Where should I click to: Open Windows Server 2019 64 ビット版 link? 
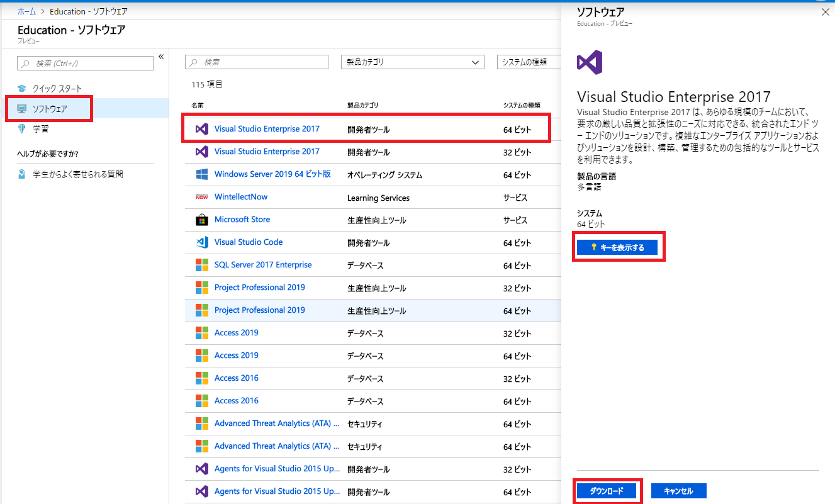pos(272,174)
